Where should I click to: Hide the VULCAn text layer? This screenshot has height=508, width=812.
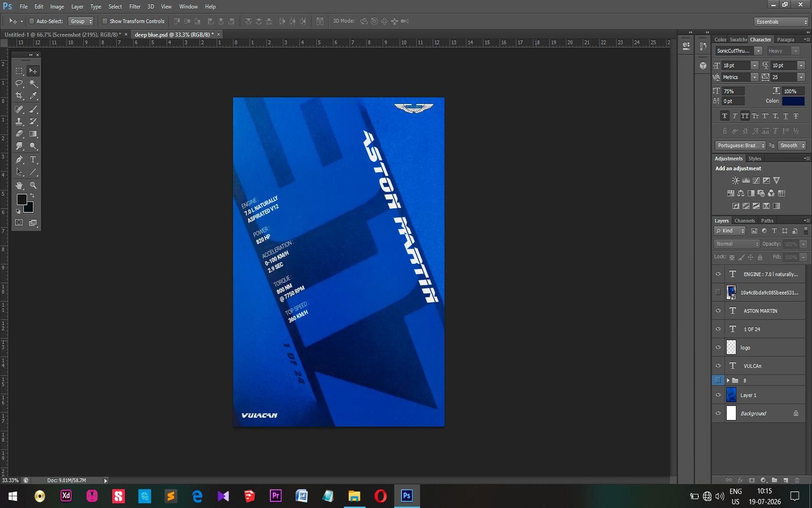click(718, 366)
